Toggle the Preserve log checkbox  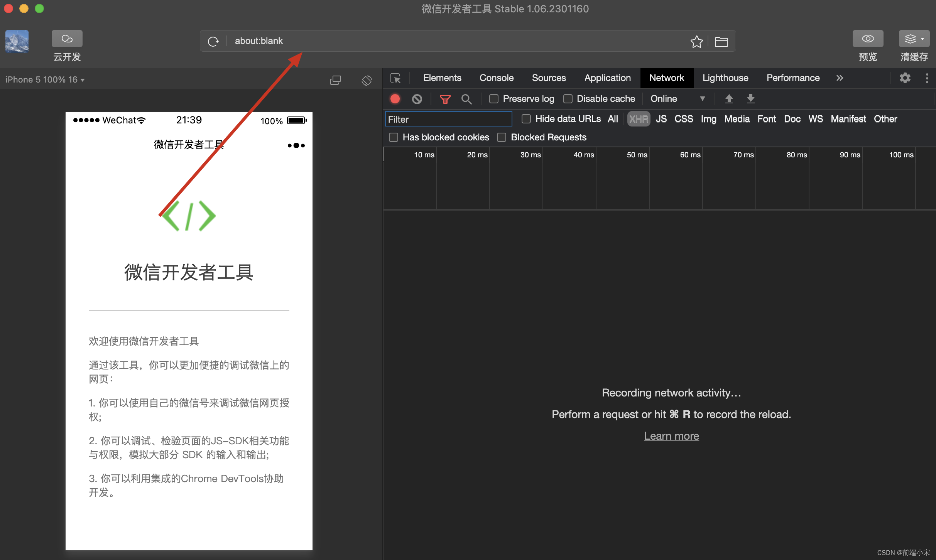[493, 99]
